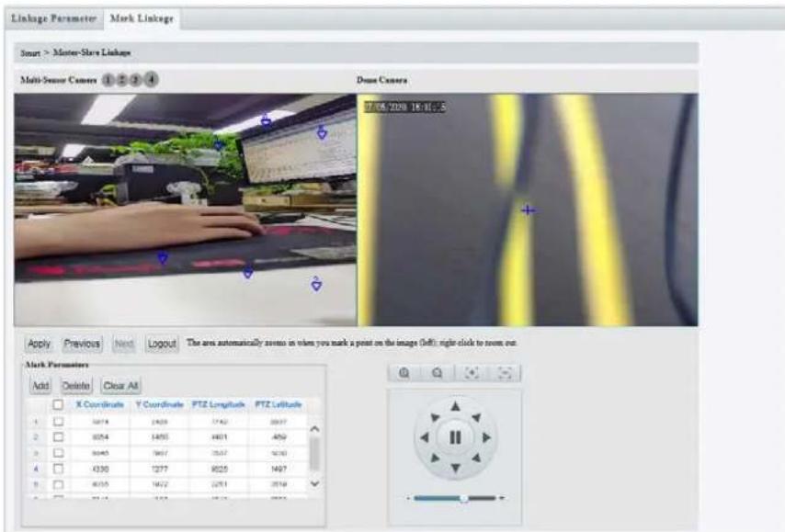Tilt the dome camera down
Screen dimensions: 785x532
click(455, 469)
